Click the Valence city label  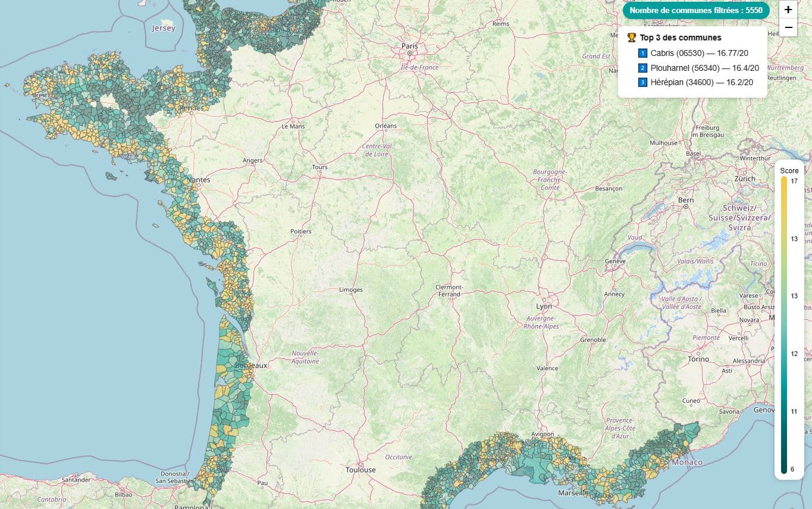tap(547, 368)
